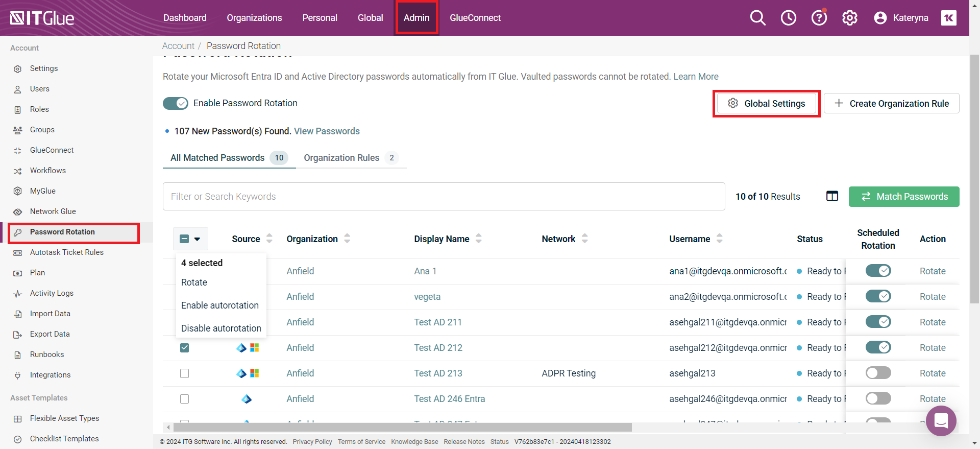Image resolution: width=980 pixels, height=449 pixels.
Task: Open the recent history clock icon
Action: (x=788, y=18)
